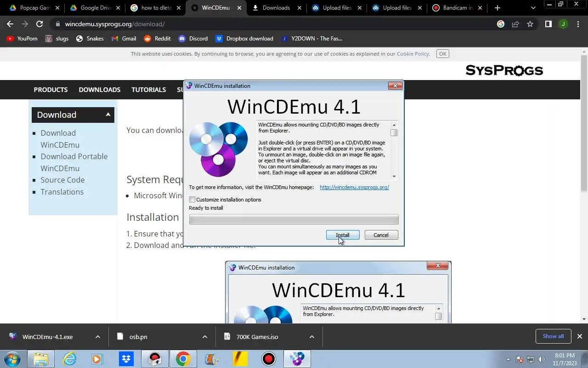
Task: Open options for 700K Games.iso download
Action: 312,337
